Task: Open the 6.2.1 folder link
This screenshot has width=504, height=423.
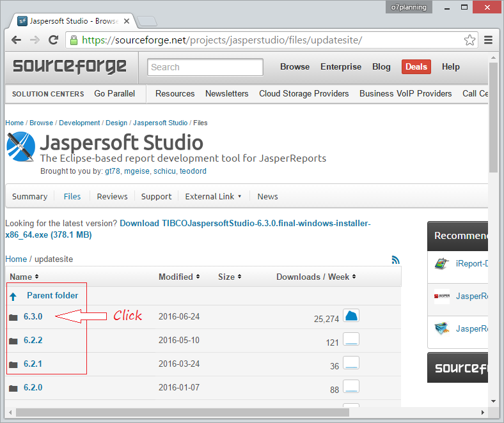Action: pos(33,364)
